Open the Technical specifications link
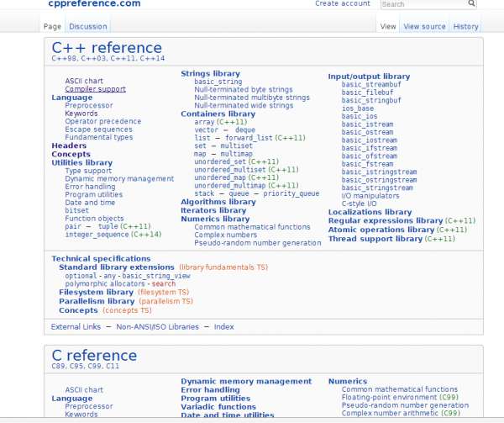Screen dimensions: 504x423 101,259
